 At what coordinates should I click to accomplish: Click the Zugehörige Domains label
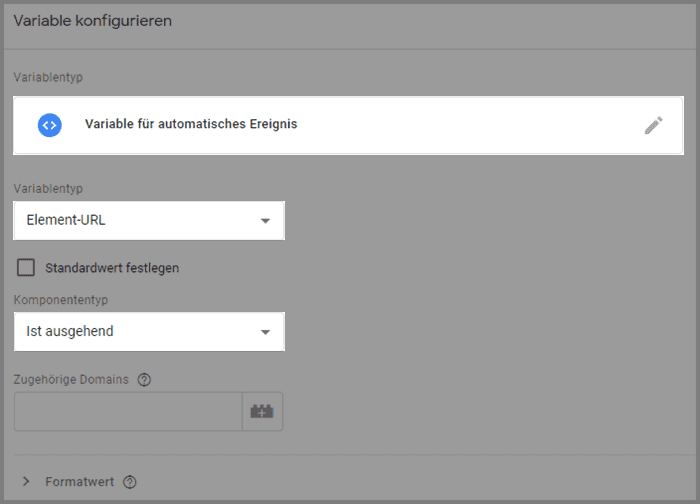tap(71, 379)
